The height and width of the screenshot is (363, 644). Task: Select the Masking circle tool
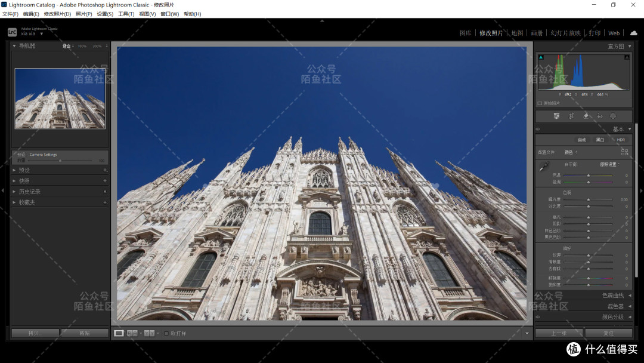pos(613,116)
